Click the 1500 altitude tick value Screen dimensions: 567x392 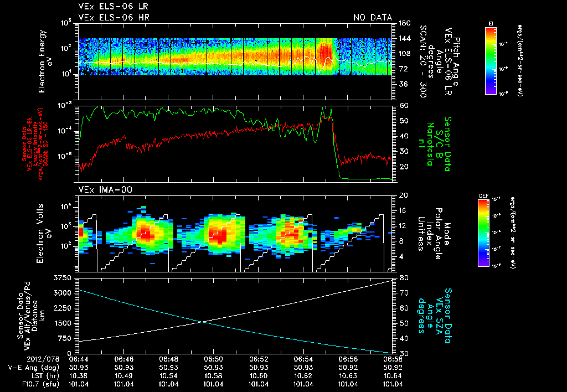(x=62, y=323)
